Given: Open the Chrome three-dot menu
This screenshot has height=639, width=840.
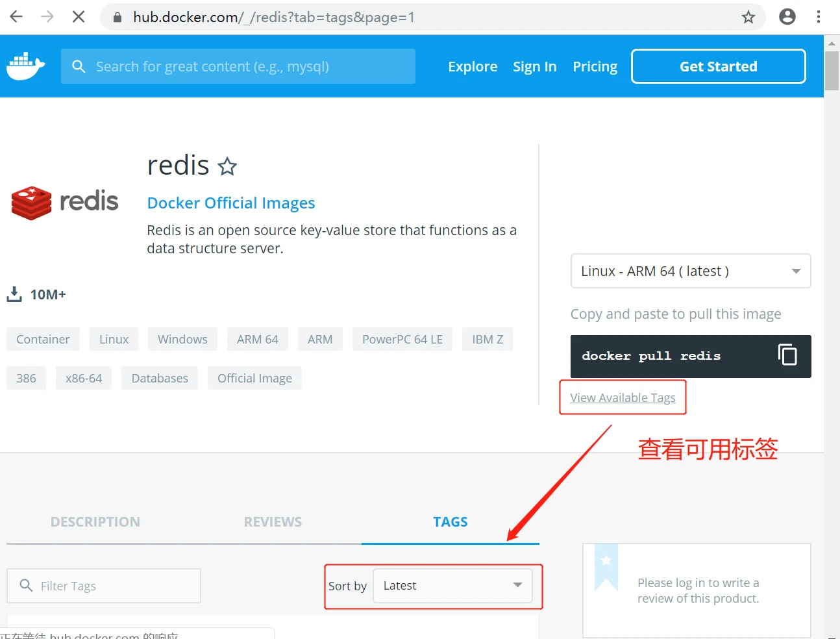Looking at the screenshot, I should pyautogui.click(x=818, y=17).
